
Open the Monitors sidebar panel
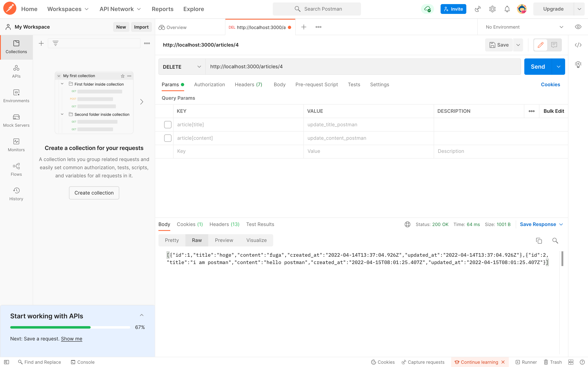[x=16, y=145]
